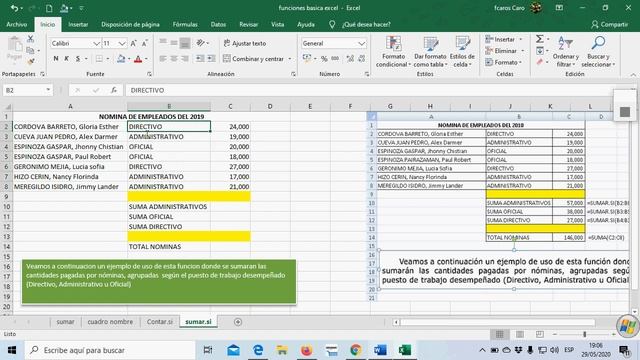Open Formato condicional menu
Viewport: 640px width, 360px height.
393,52
